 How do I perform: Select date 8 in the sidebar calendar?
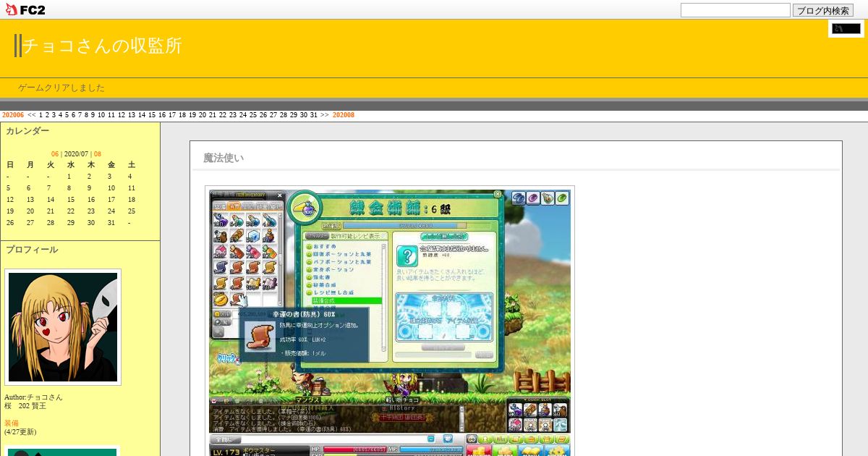click(69, 188)
